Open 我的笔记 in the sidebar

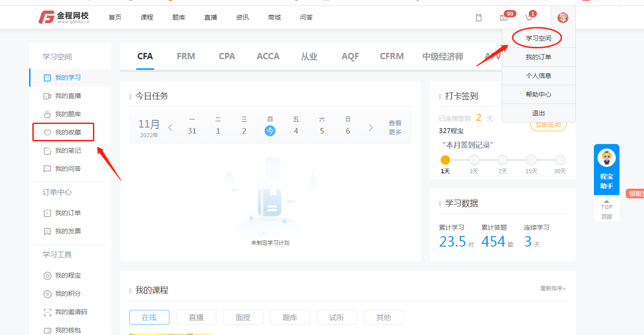tap(67, 150)
